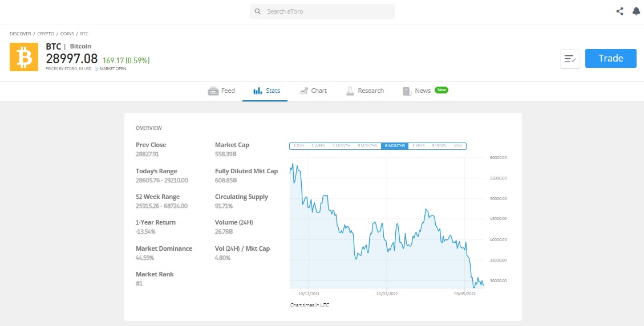Click the share icon in top bar

tap(620, 11)
